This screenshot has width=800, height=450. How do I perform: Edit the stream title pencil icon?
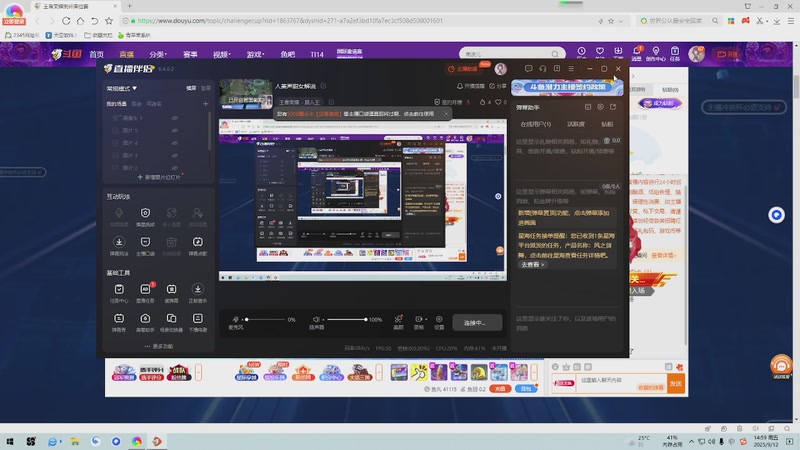323,86
